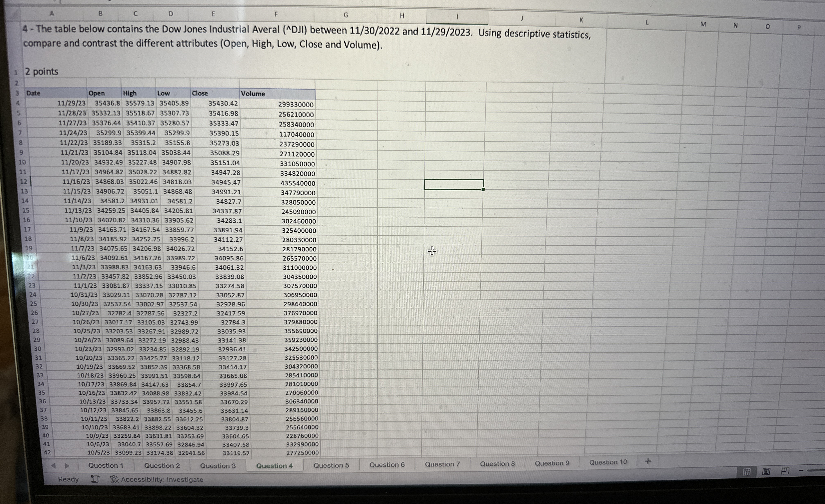
Task: Open the Question 10 sheet tab
Action: (x=608, y=462)
